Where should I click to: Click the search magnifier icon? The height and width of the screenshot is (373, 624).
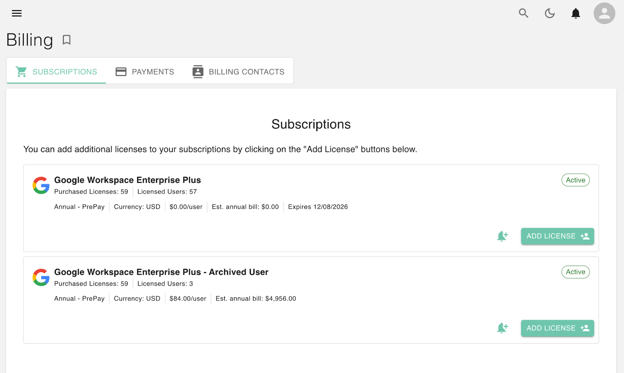(523, 14)
